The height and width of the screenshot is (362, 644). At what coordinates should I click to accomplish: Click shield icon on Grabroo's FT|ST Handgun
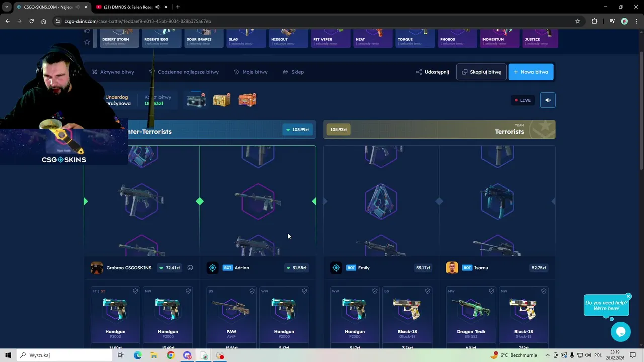click(x=135, y=291)
